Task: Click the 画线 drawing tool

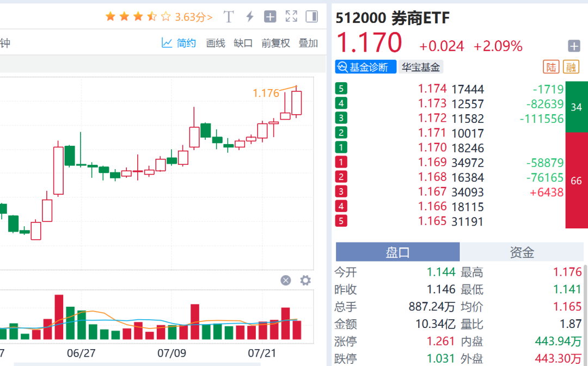Action: 216,43
